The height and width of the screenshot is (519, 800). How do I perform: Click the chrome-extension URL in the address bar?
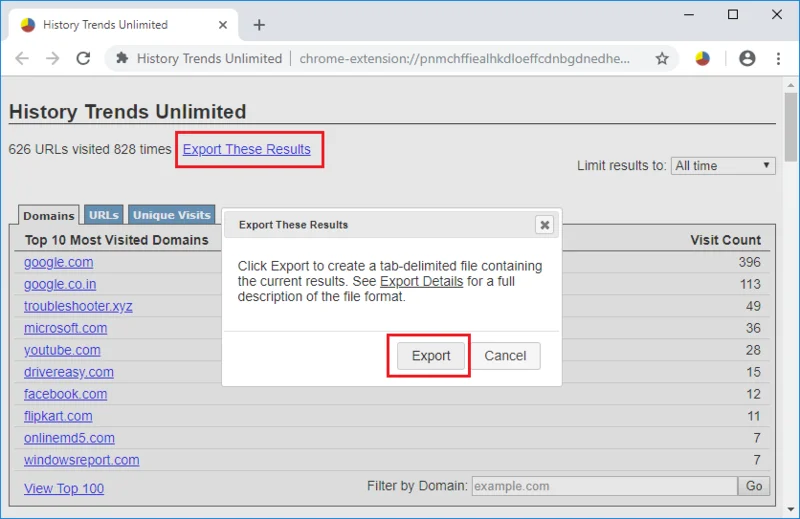(464, 59)
